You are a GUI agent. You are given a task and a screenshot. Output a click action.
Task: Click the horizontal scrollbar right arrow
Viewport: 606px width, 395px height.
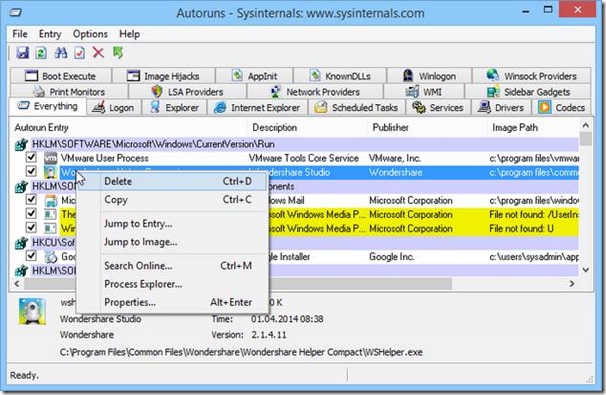click(572, 284)
